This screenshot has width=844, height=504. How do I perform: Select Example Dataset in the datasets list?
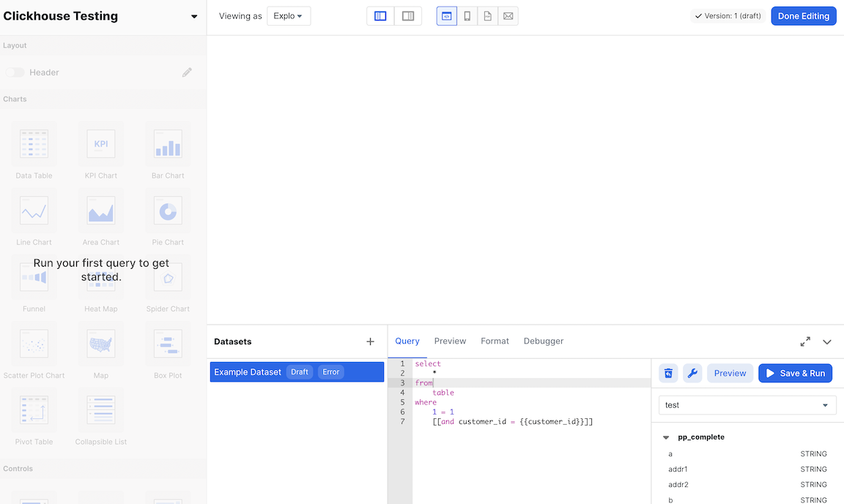coord(248,372)
